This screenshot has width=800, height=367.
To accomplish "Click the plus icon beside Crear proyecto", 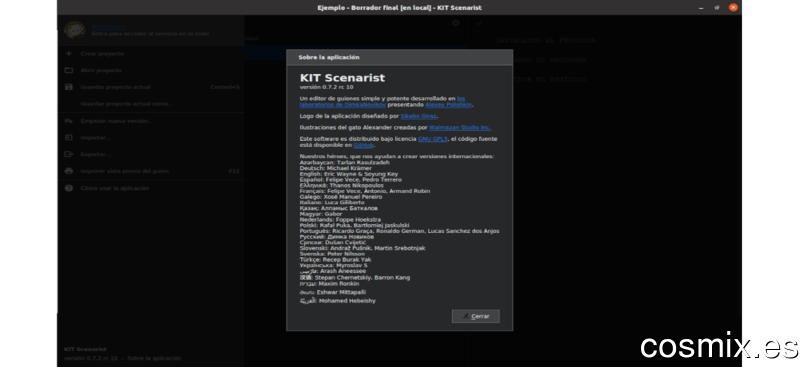I will pos(69,54).
